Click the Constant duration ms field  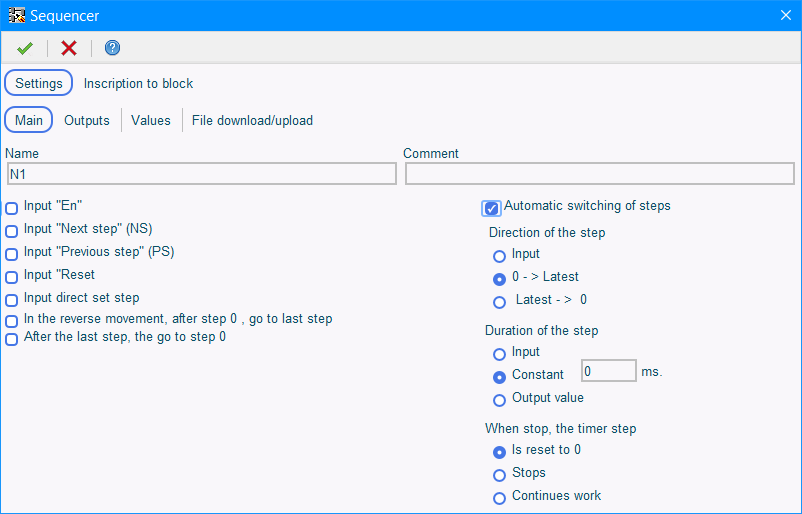[609, 371]
